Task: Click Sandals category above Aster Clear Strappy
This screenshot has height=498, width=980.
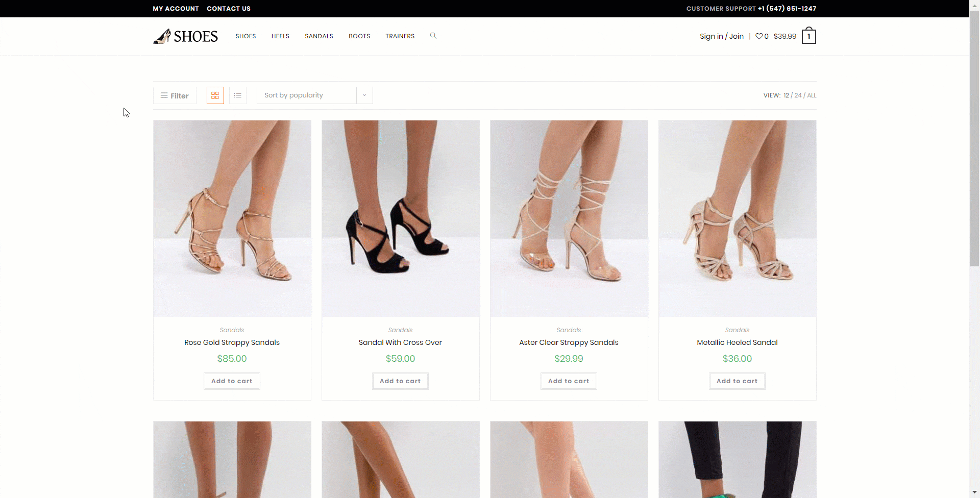Action: tap(569, 330)
